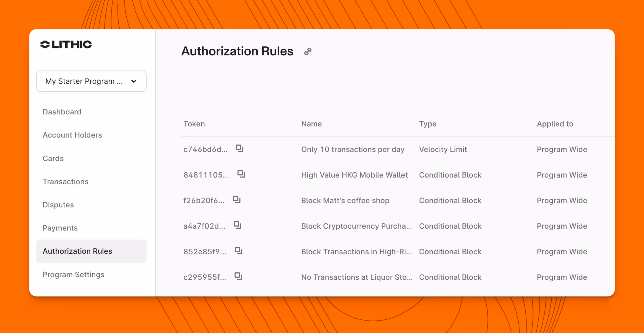Viewport: 644px width, 333px height.
Task: Copy token c295955f via its copy icon
Action: (238, 276)
